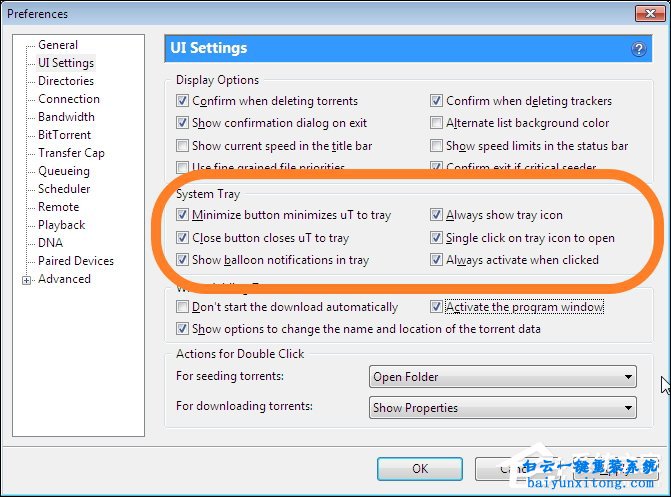Viewport: 671px width, 497px height.
Task: Enable Show current speed in title bar
Action: [x=182, y=146]
